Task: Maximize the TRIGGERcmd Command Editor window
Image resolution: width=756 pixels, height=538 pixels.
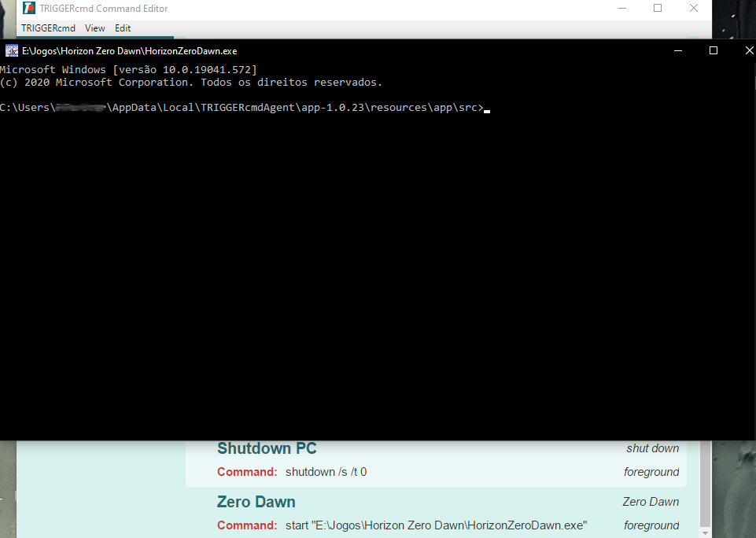Action: (658, 8)
